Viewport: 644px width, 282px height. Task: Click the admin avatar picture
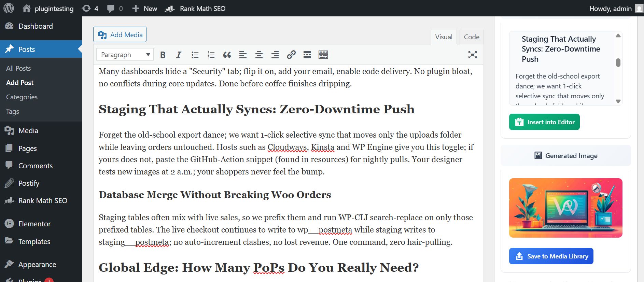coord(639,8)
